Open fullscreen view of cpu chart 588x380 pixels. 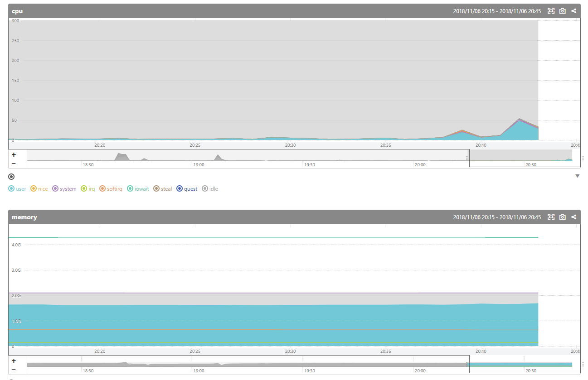(x=551, y=11)
